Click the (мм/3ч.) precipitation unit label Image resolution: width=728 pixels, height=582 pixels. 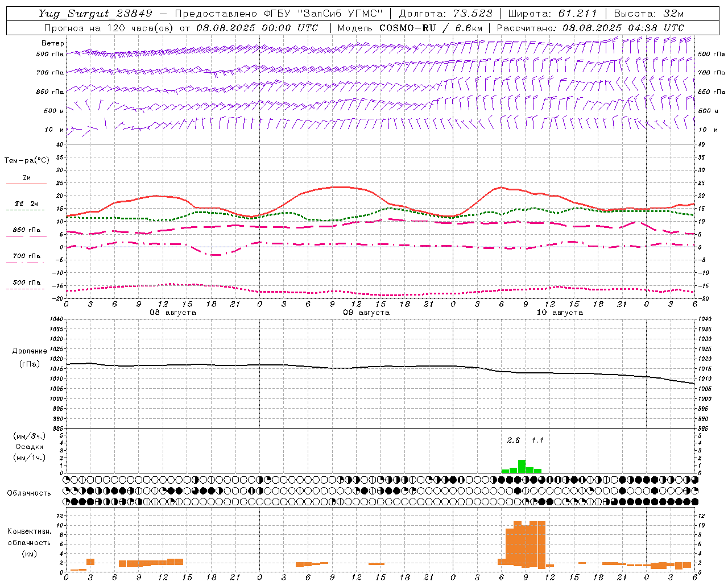point(29,436)
